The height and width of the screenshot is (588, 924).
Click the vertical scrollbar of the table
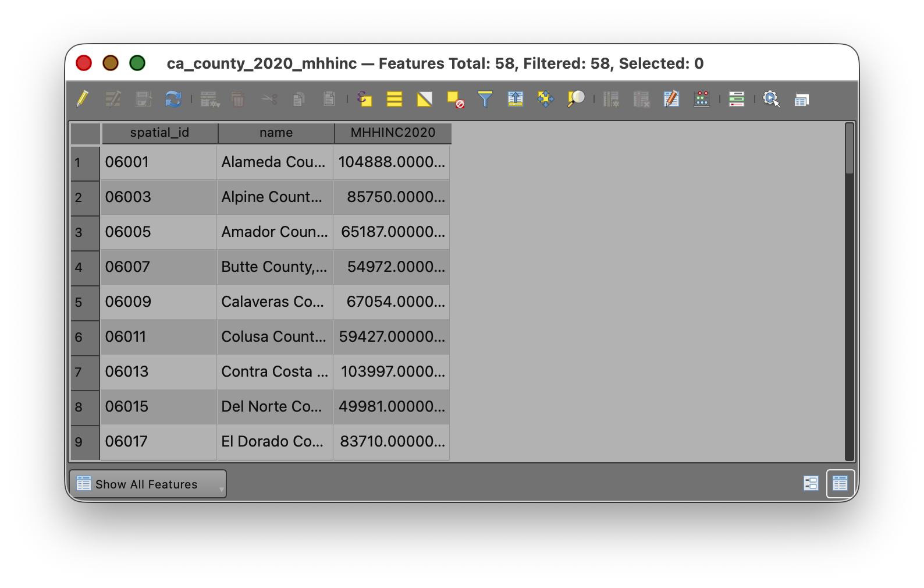pyautogui.click(x=850, y=291)
